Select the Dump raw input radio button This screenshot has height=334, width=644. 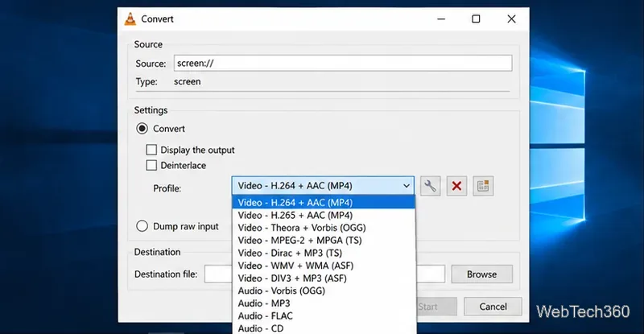click(x=142, y=226)
